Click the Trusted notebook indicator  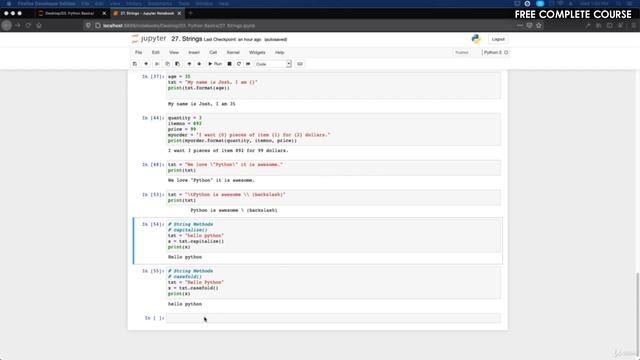pos(462,53)
